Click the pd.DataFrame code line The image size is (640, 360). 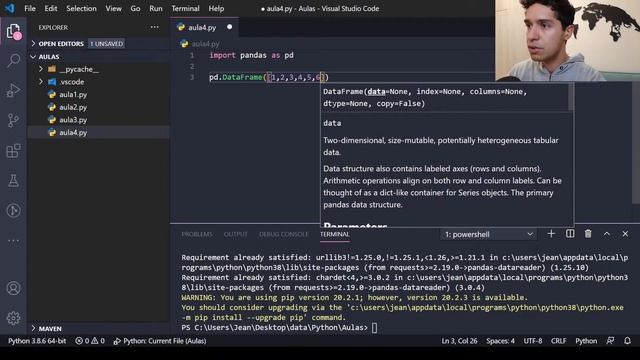269,77
